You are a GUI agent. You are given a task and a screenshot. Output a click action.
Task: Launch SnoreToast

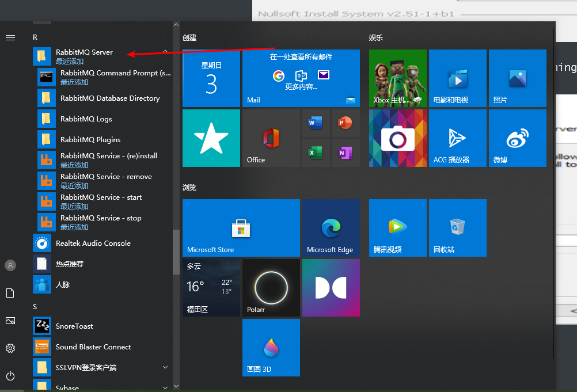[x=101, y=326]
